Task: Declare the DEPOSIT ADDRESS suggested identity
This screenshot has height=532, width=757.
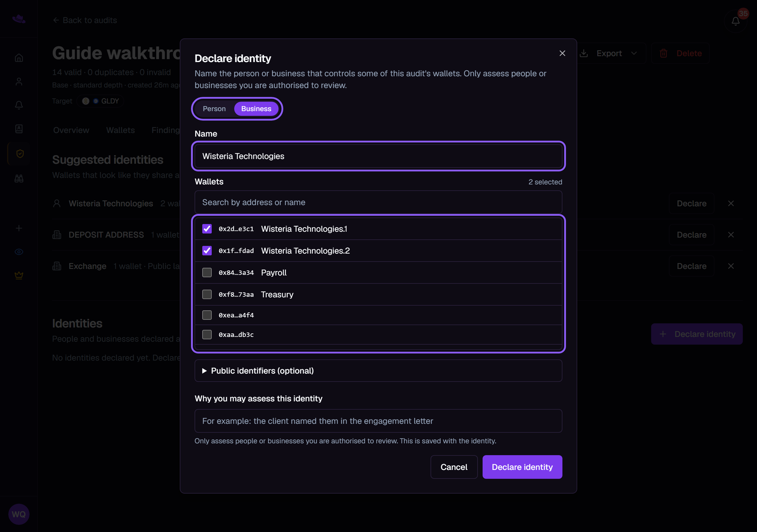Action: coord(691,235)
